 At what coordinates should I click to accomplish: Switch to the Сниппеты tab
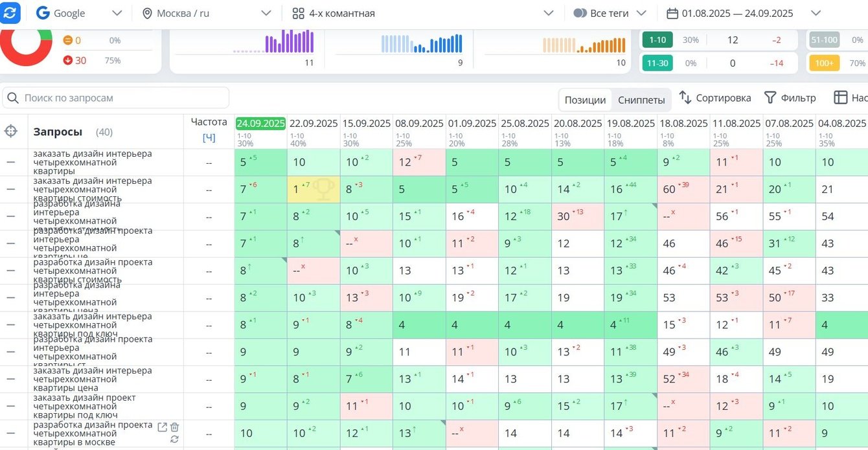click(x=641, y=100)
